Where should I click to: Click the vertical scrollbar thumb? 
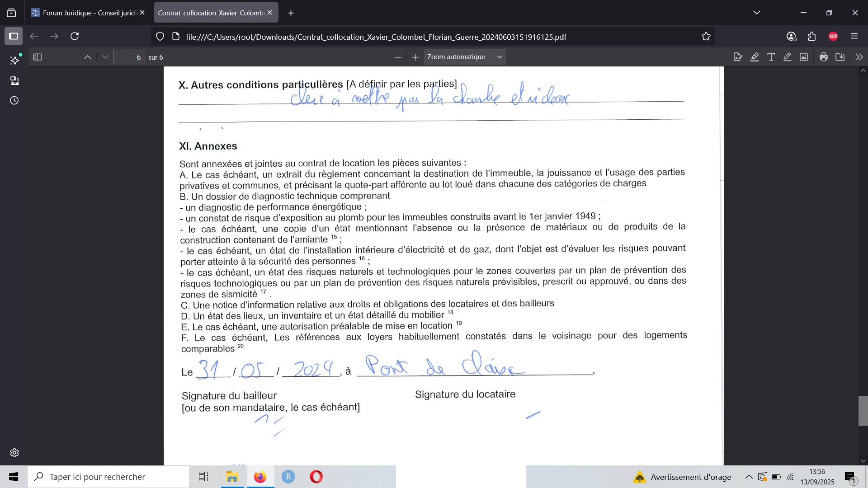[x=863, y=410]
